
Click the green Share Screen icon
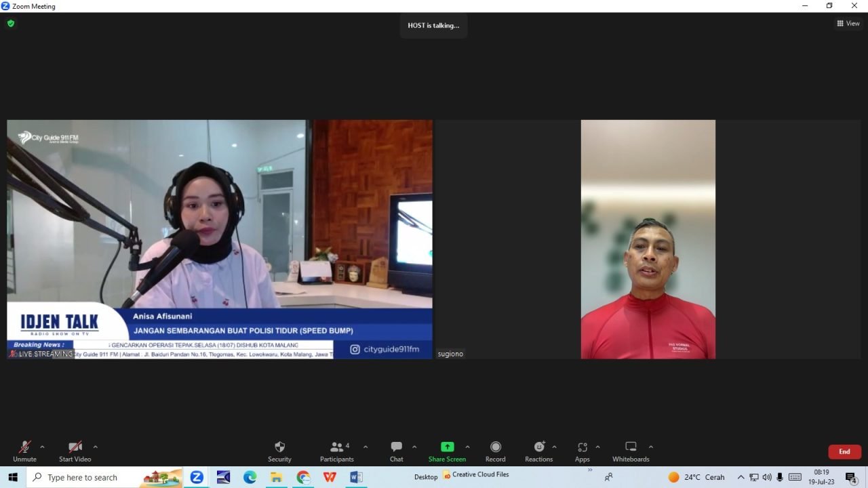coord(447,447)
